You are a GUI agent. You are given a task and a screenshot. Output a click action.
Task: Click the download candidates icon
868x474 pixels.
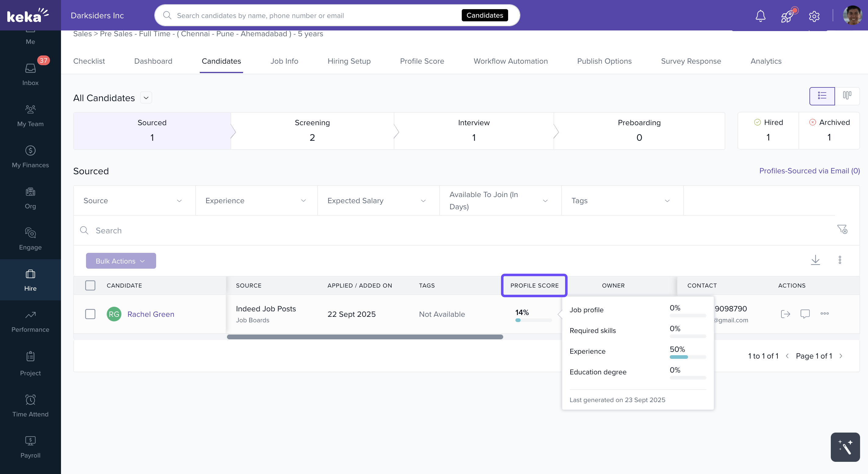(815, 260)
